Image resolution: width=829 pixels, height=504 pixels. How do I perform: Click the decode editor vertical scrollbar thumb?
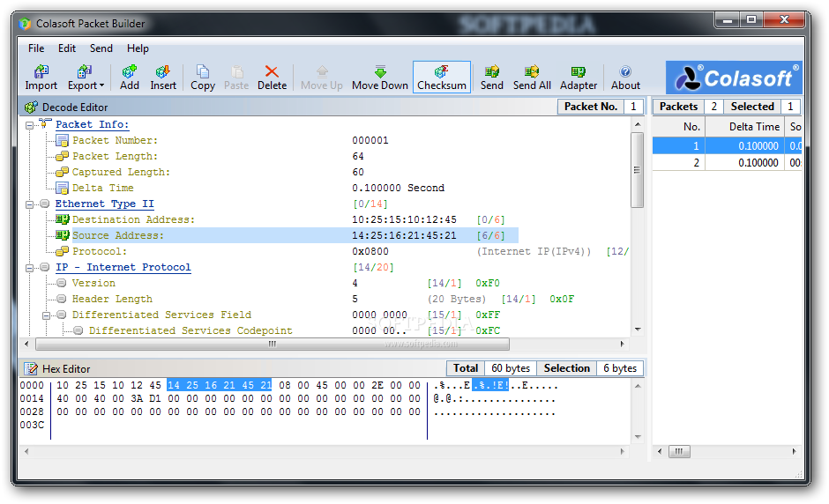pyautogui.click(x=637, y=170)
